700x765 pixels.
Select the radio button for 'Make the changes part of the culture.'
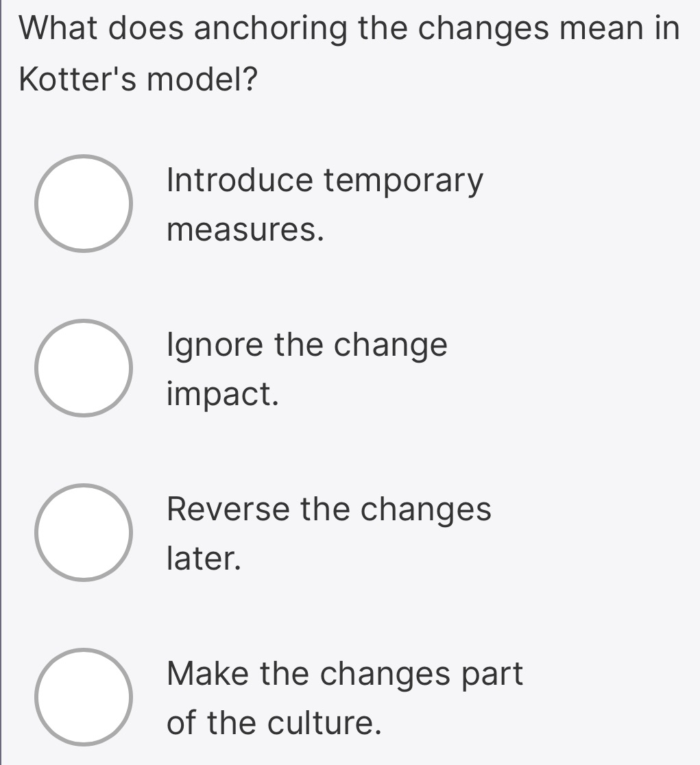pyautogui.click(x=84, y=696)
